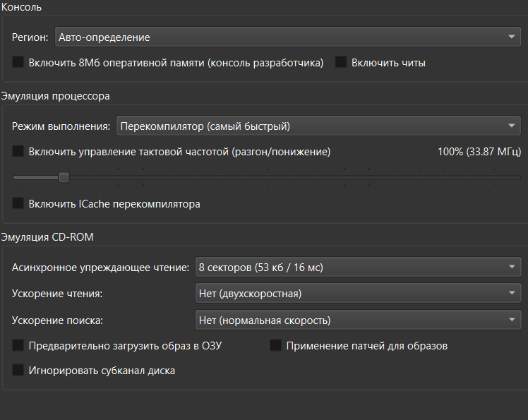Open the Регион dropdown set to Авто-определение
Viewport: 528px width, 420px height.
coord(287,37)
